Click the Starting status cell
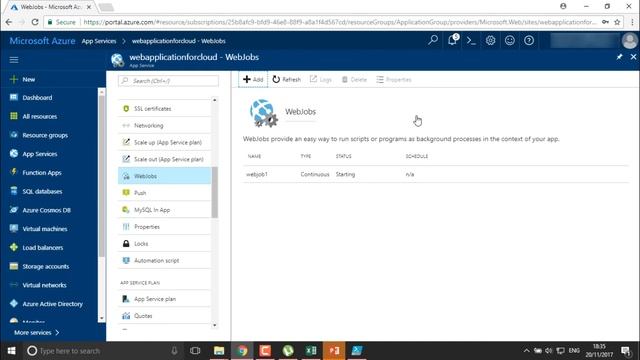 pos(345,174)
